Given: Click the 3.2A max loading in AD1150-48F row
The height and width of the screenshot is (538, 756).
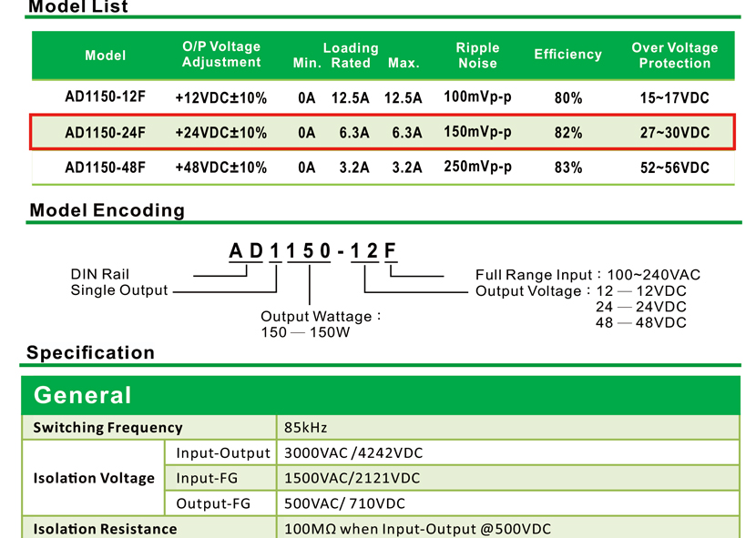Looking at the screenshot, I should [x=407, y=167].
